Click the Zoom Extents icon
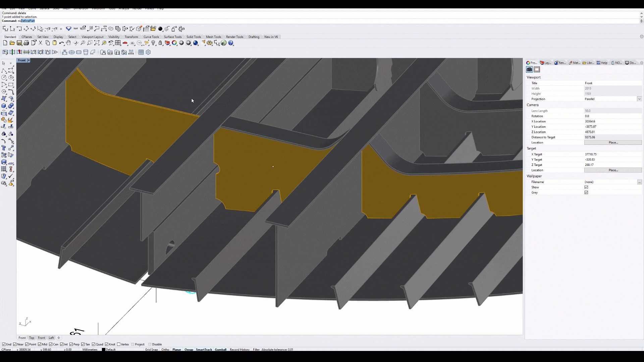 point(97,43)
